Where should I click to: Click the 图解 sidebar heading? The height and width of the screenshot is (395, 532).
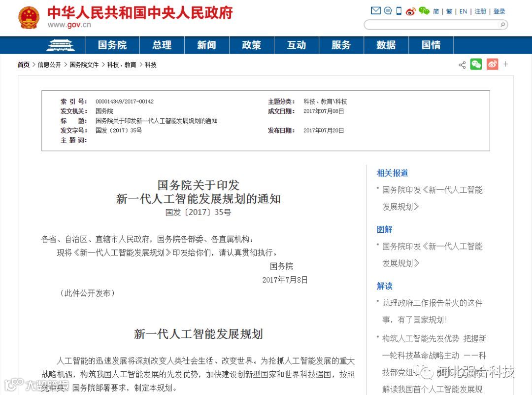click(384, 230)
